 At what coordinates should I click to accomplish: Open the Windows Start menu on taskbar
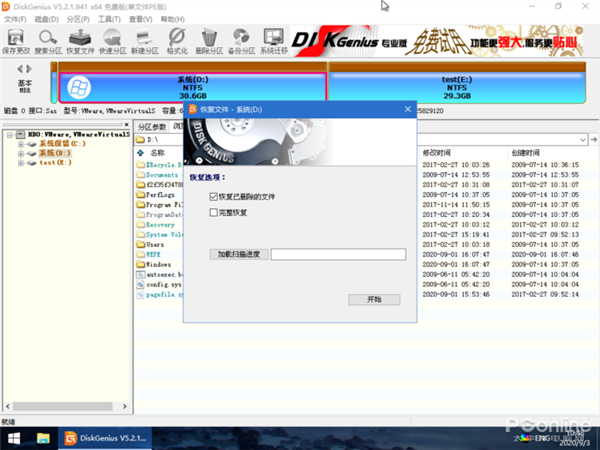[x=15, y=439]
